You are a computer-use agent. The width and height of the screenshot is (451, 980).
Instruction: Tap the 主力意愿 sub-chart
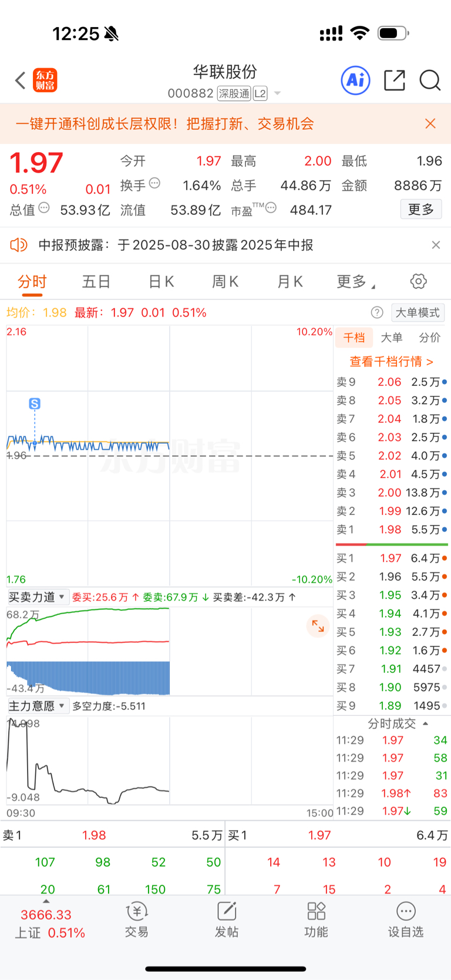[170, 760]
